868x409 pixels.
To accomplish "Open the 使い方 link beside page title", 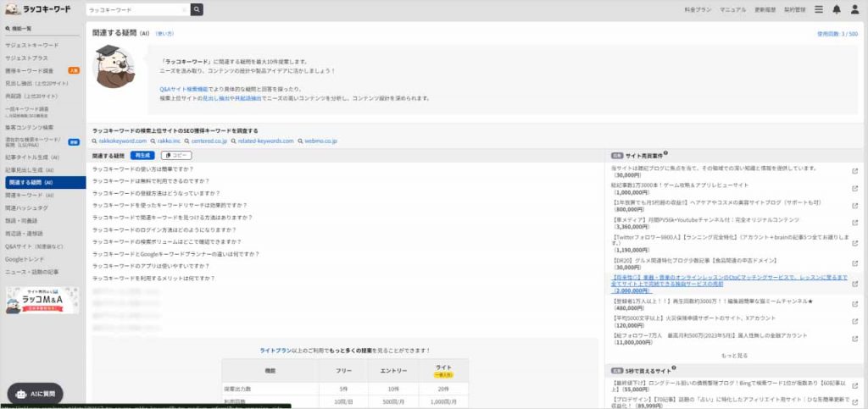I will pos(164,34).
